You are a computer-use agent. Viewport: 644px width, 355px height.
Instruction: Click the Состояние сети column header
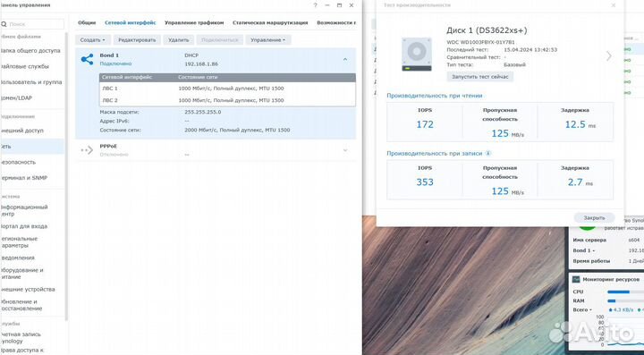[x=198, y=77]
